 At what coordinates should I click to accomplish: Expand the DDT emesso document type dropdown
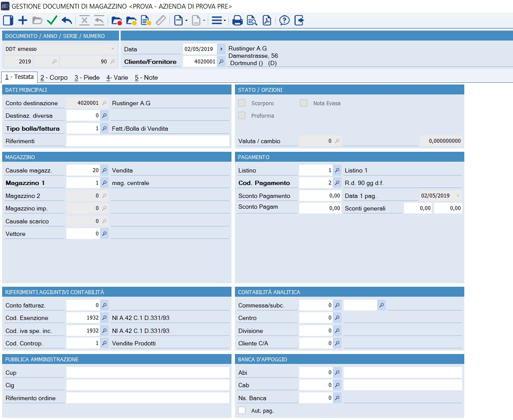113,49
